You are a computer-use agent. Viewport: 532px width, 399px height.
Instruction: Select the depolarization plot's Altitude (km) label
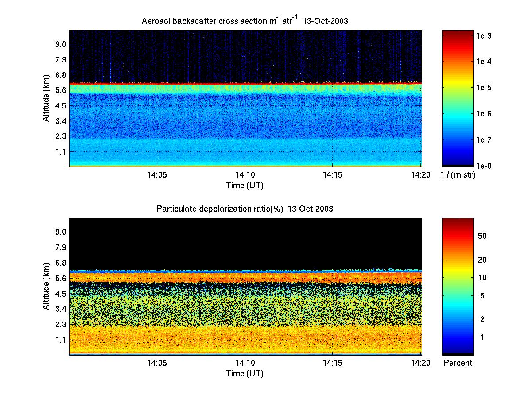pos(46,286)
